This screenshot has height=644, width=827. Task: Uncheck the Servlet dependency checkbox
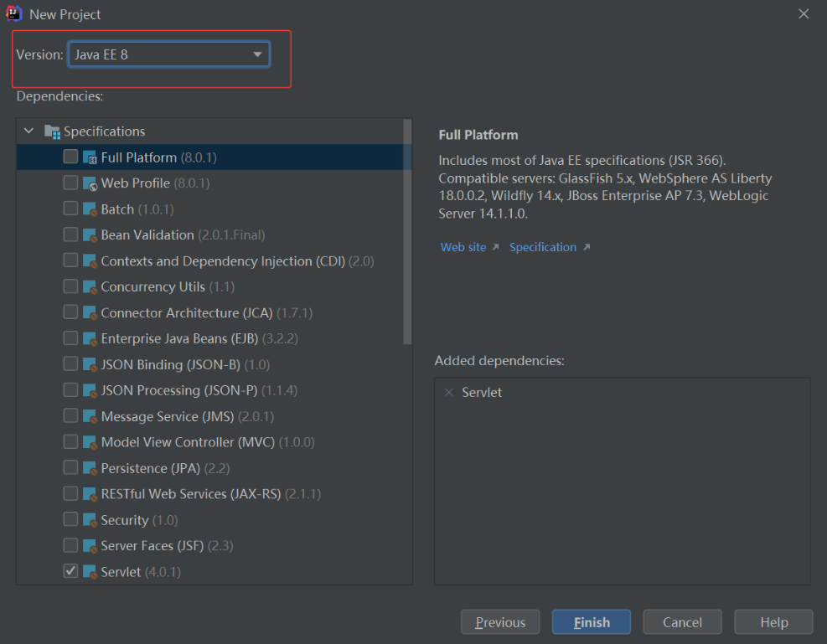(70, 571)
